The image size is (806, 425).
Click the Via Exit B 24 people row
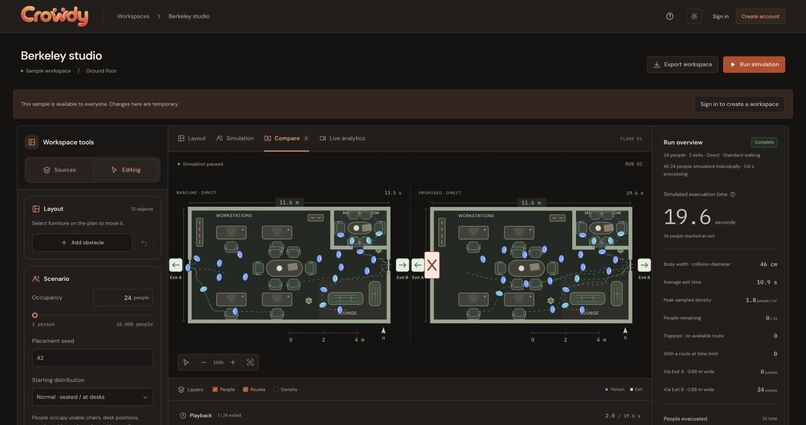[x=720, y=390]
